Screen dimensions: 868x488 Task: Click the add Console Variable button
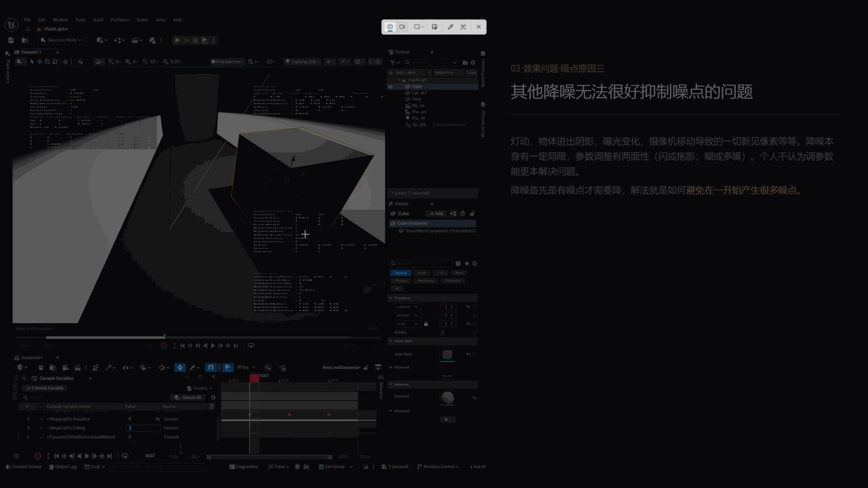45,388
